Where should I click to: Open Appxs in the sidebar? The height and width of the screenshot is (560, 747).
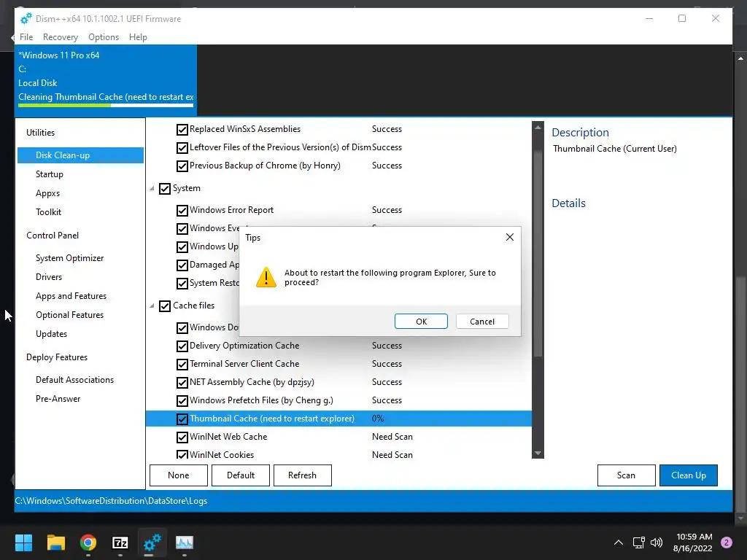[47, 193]
